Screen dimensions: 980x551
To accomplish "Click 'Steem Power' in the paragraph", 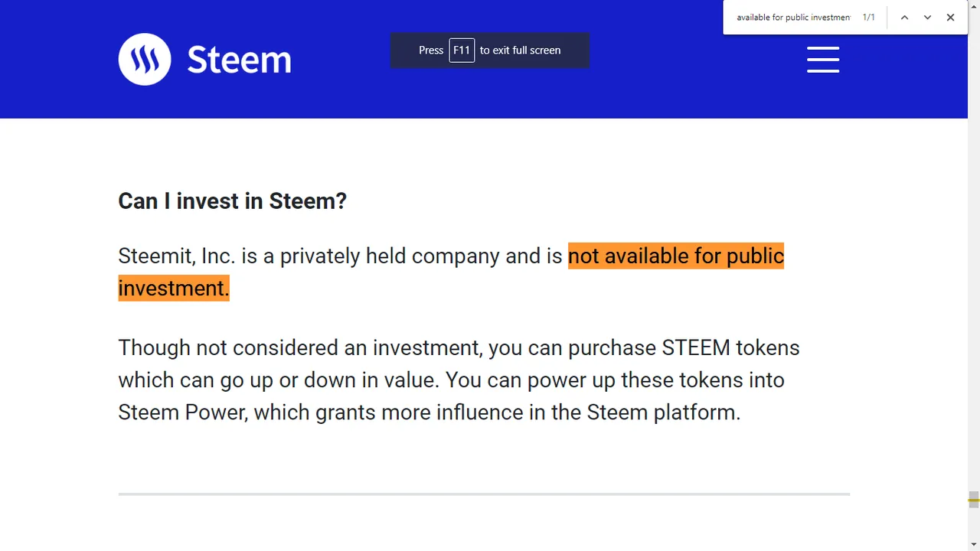I will (x=182, y=412).
